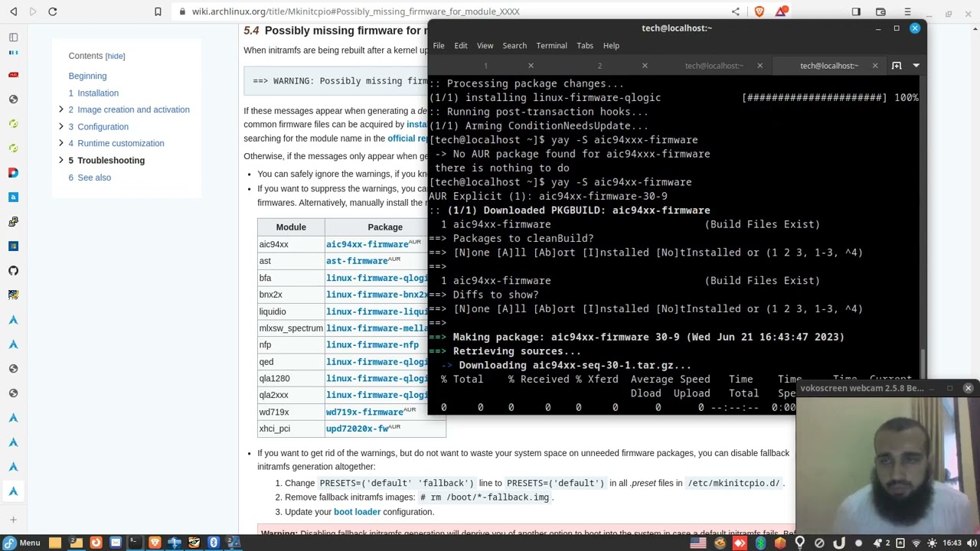Open the terminal tab list dropdown

pos(916,66)
